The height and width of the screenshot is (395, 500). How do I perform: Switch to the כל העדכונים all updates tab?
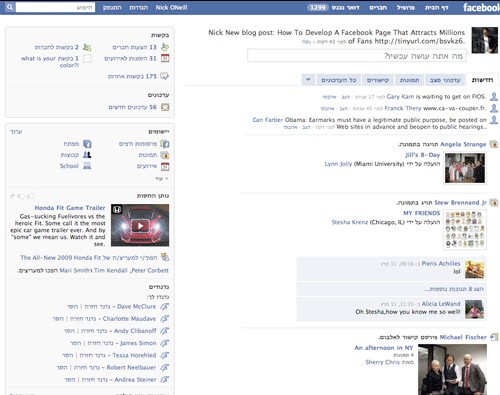[338, 80]
